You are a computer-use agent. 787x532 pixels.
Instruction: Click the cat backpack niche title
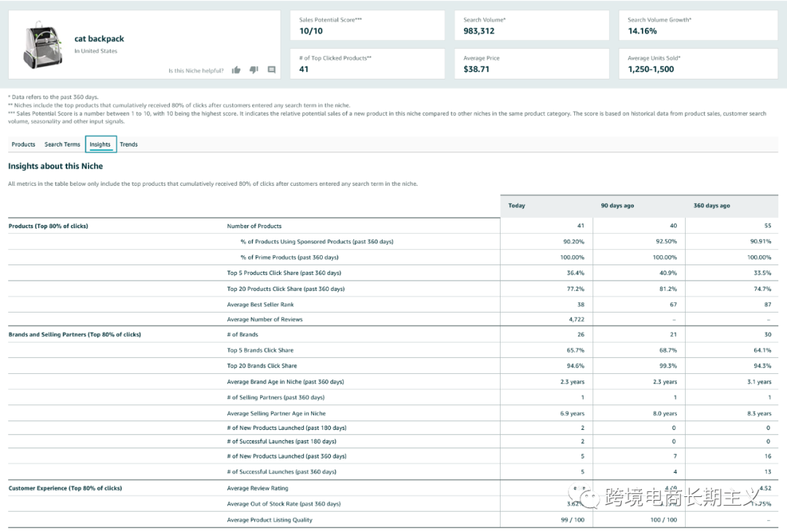click(99, 39)
